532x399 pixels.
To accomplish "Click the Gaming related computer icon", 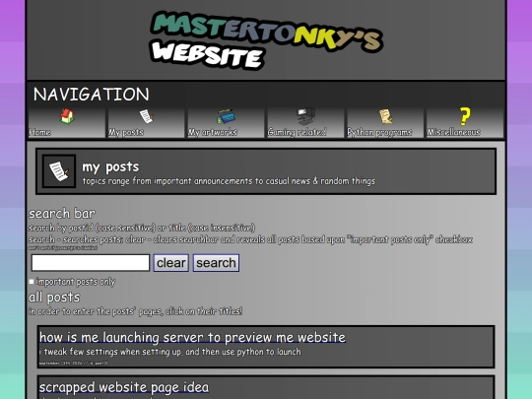I will click(x=305, y=116).
